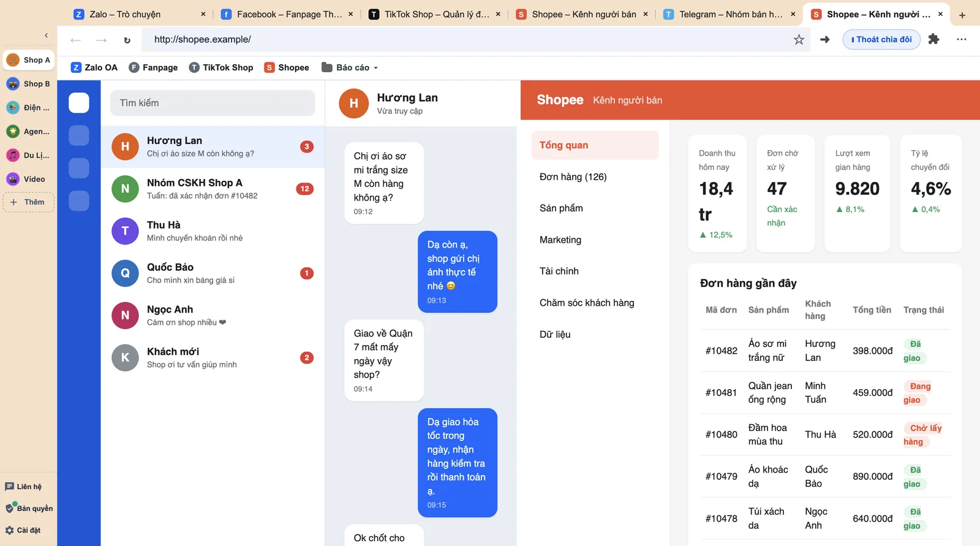Viewport: 980px width, 546px height.
Task: Open Đơn hàng (126) menu item
Action: coord(595,177)
